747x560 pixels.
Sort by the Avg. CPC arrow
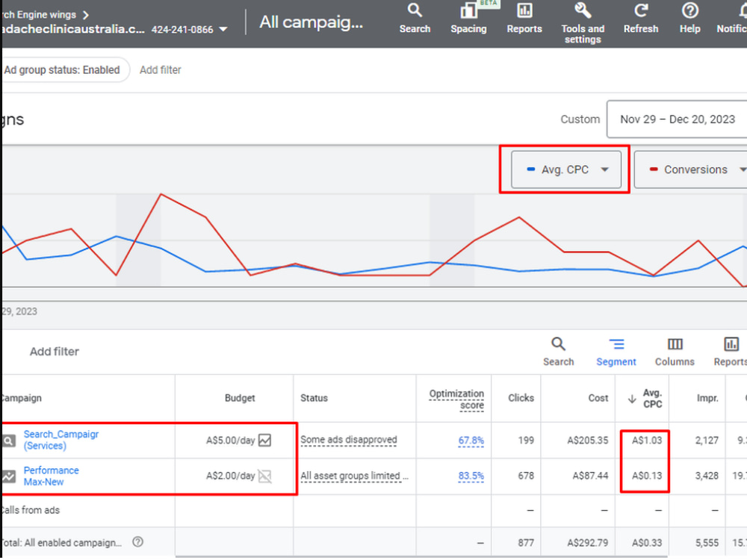[x=632, y=399]
